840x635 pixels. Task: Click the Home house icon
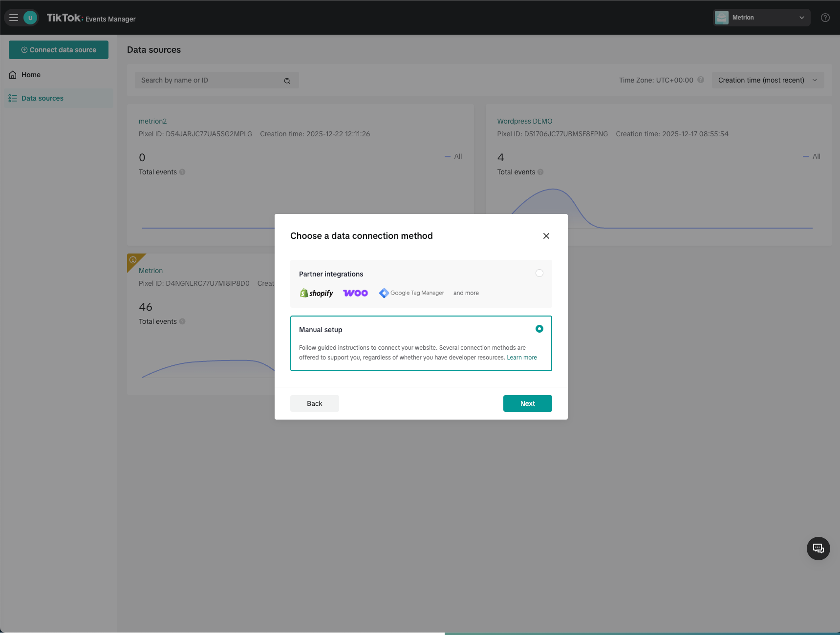click(13, 75)
